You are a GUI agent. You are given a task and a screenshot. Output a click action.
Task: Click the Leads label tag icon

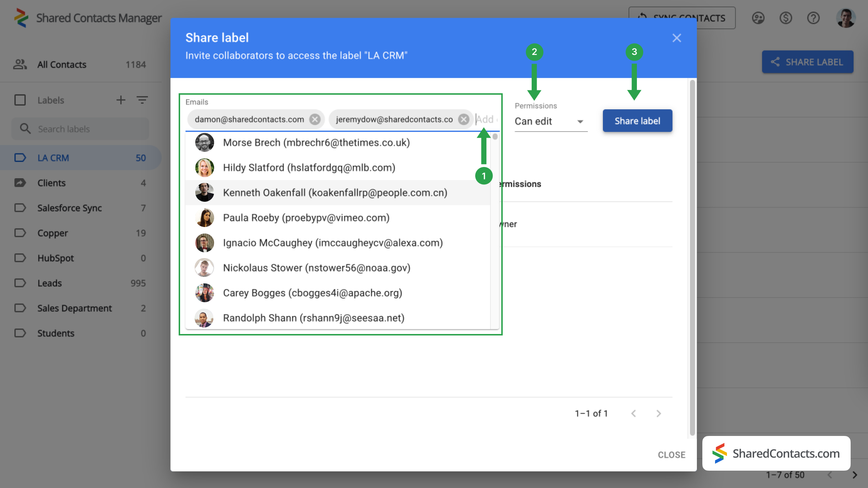coord(20,283)
